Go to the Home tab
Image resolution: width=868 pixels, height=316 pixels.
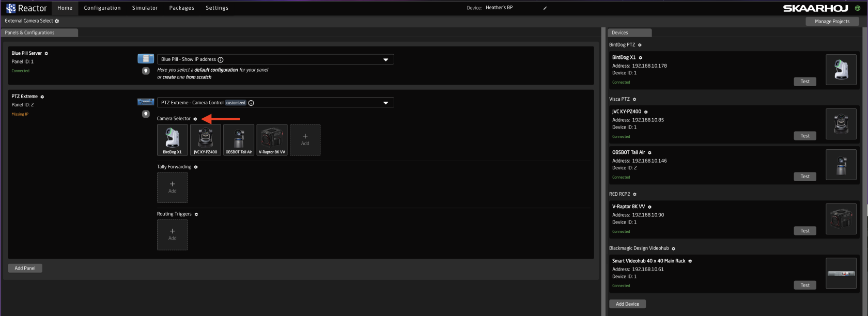65,8
